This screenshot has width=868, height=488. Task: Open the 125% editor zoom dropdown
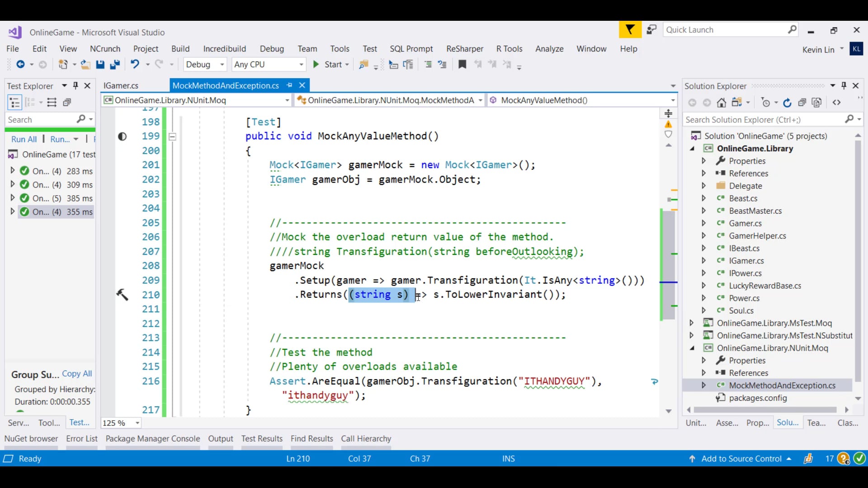[x=137, y=423]
